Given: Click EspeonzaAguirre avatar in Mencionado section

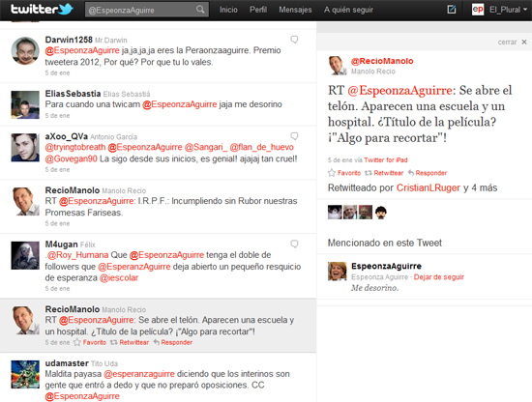Looking at the screenshot, I should click(x=338, y=272).
